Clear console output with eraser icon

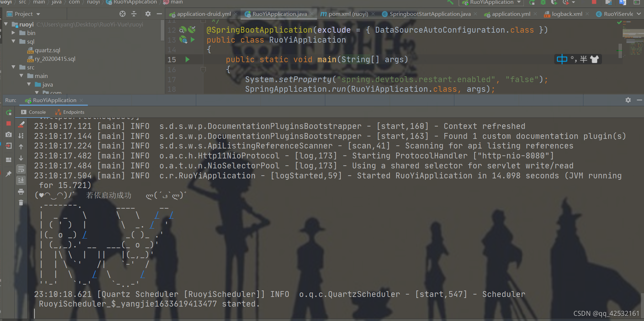[x=21, y=124]
